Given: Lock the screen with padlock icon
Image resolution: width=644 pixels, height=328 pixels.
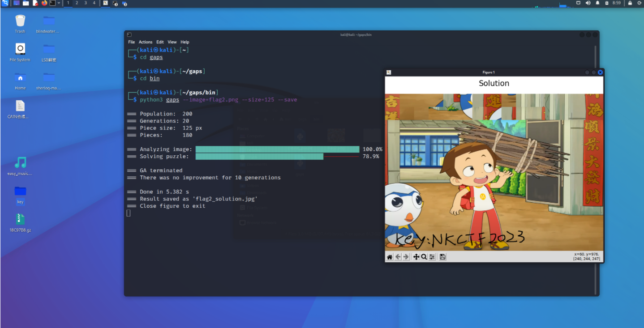Looking at the screenshot, I should coord(630,3).
